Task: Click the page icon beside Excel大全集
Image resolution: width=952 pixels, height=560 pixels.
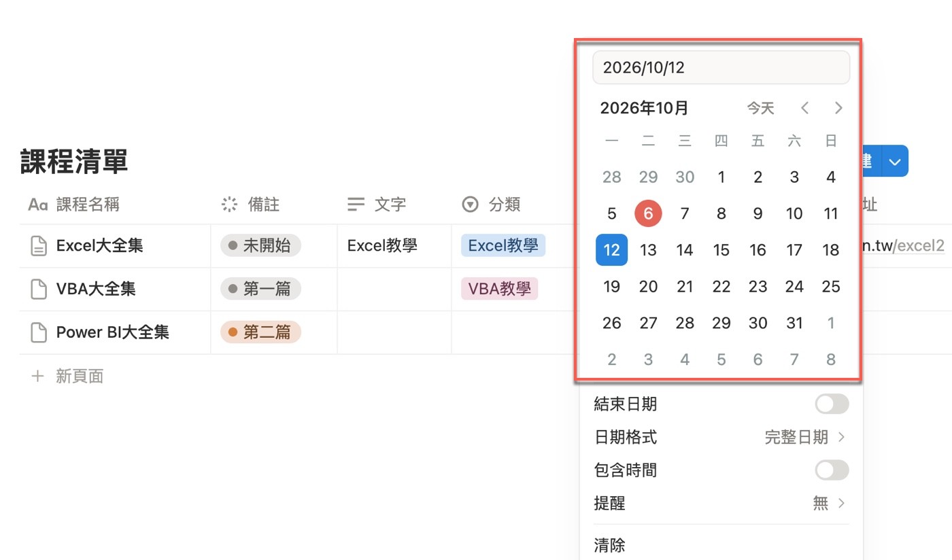Action: 39,246
